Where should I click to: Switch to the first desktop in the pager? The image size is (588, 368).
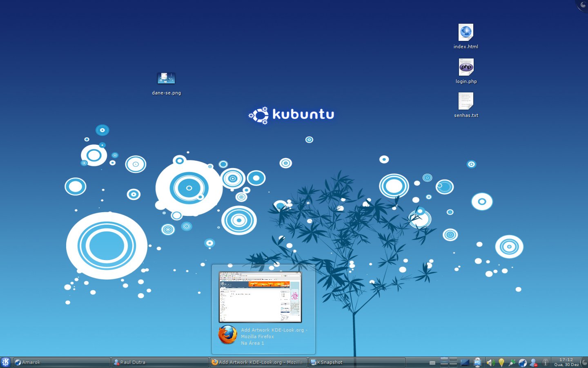pos(444,359)
